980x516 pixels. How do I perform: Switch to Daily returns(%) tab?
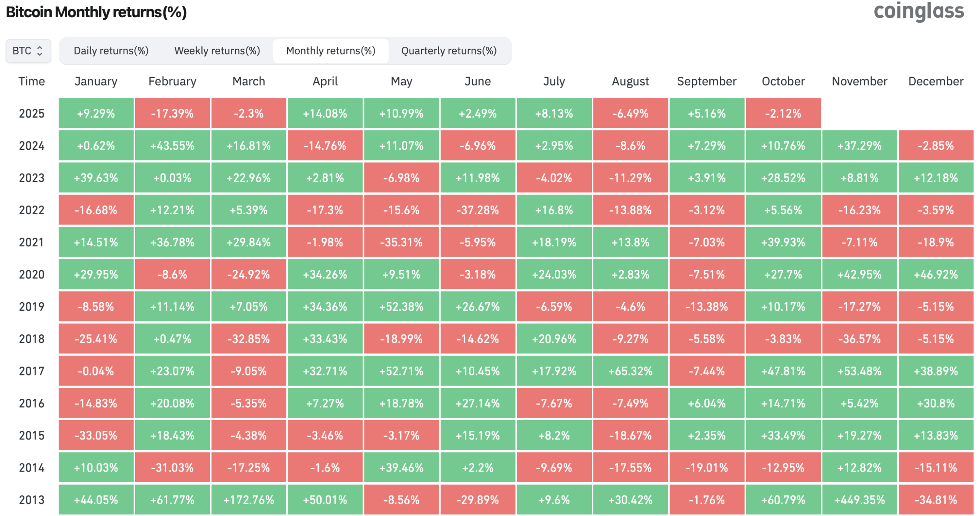111,51
